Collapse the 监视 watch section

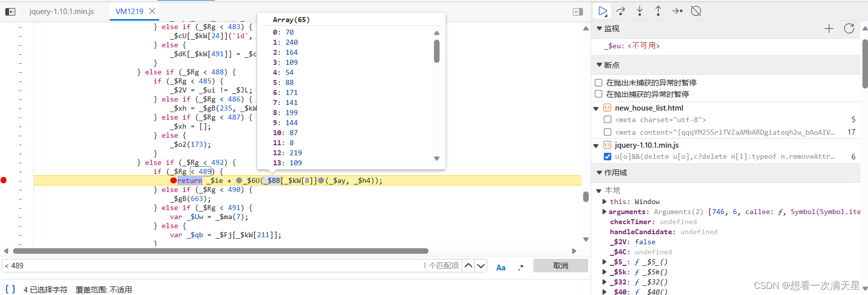point(599,29)
